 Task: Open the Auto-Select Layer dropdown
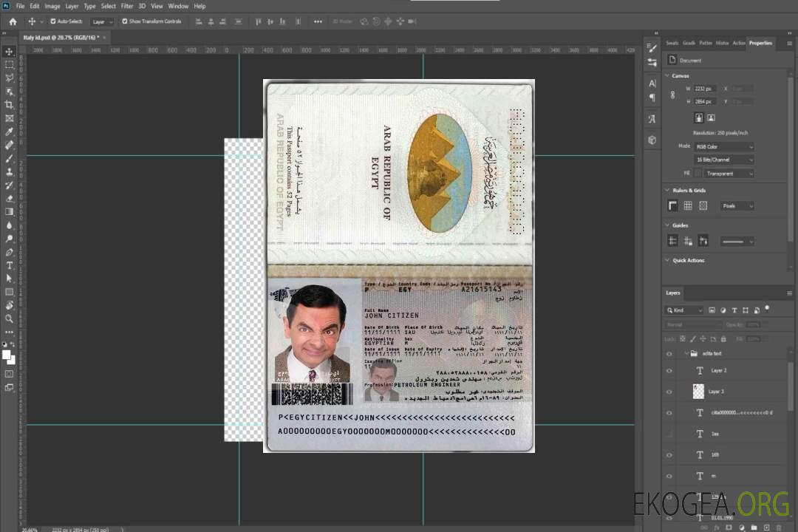pyautogui.click(x=102, y=21)
